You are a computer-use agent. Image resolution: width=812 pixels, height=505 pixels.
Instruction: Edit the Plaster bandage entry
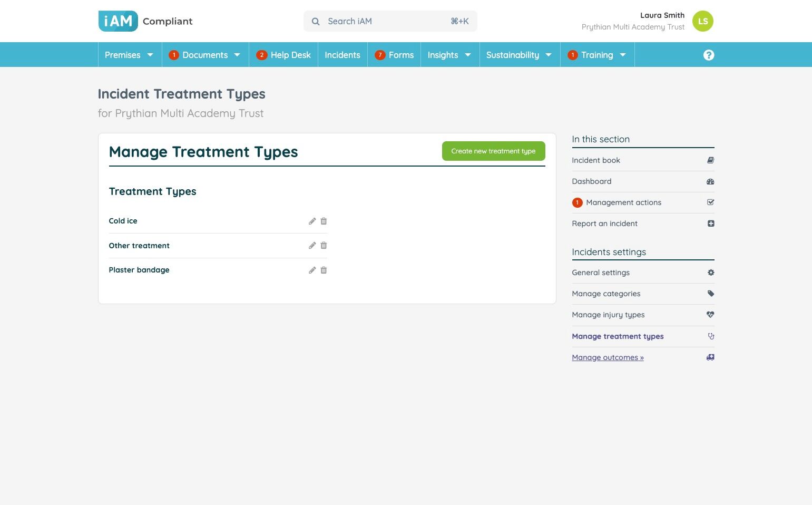[312, 270]
